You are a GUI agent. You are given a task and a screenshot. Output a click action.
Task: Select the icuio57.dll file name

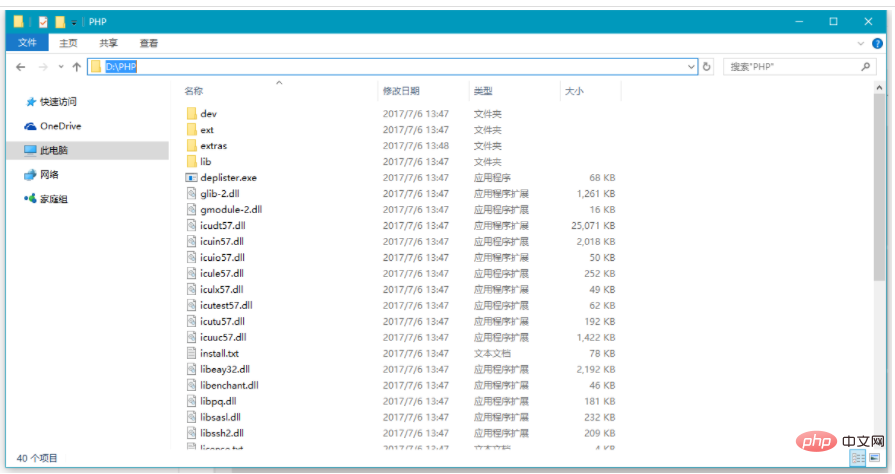(223, 258)
